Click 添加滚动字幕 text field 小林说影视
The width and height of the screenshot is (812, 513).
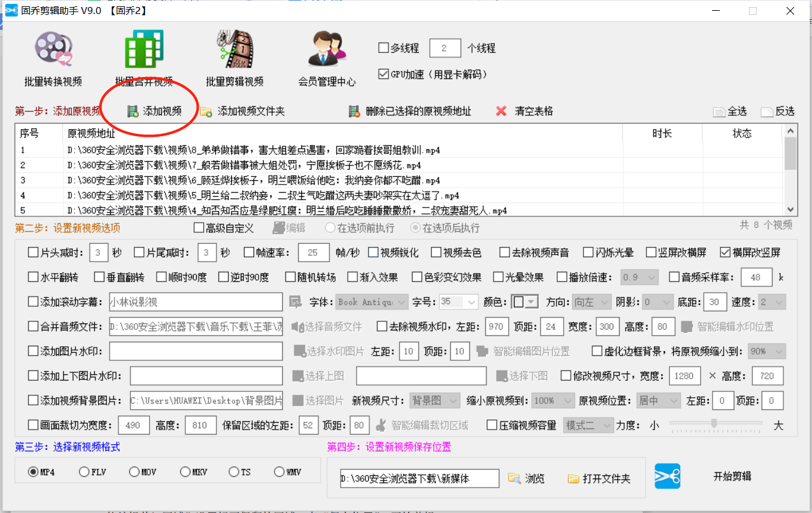pyautogui.click(x=196, y=302)
